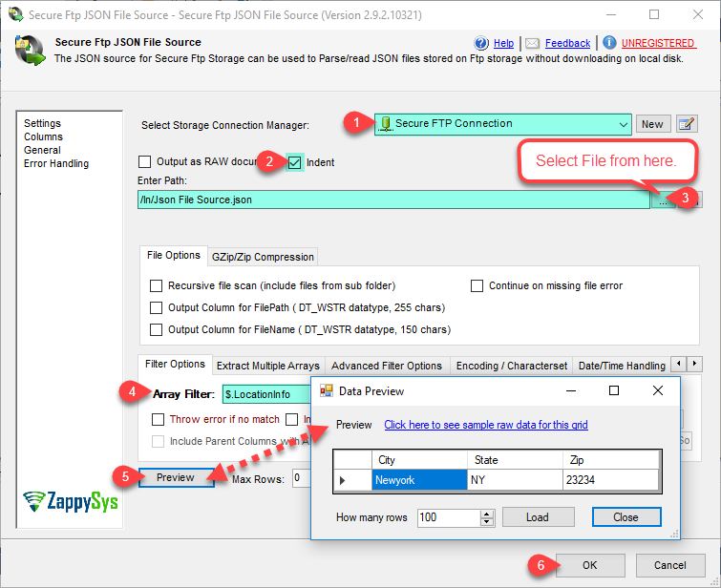
Task: Click the browse file ellipsis button
Action: [661, 199]
